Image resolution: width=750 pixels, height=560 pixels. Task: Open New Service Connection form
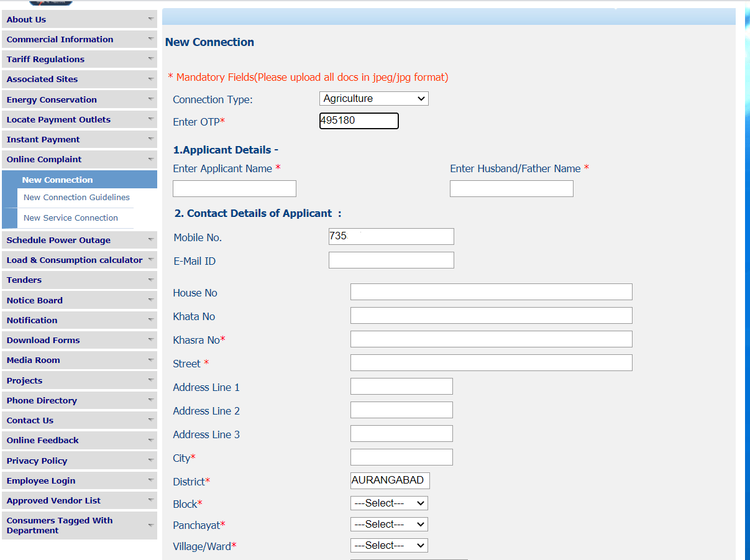70,218
